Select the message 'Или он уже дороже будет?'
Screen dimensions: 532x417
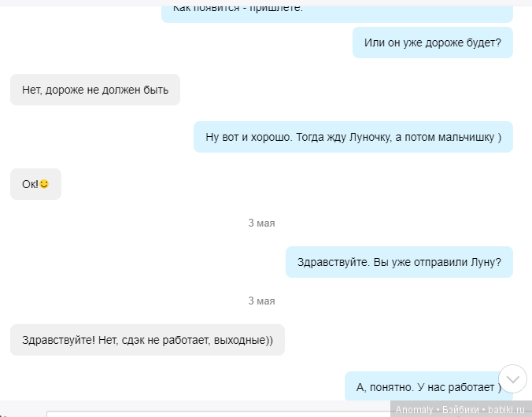click(x=432, y=42)
